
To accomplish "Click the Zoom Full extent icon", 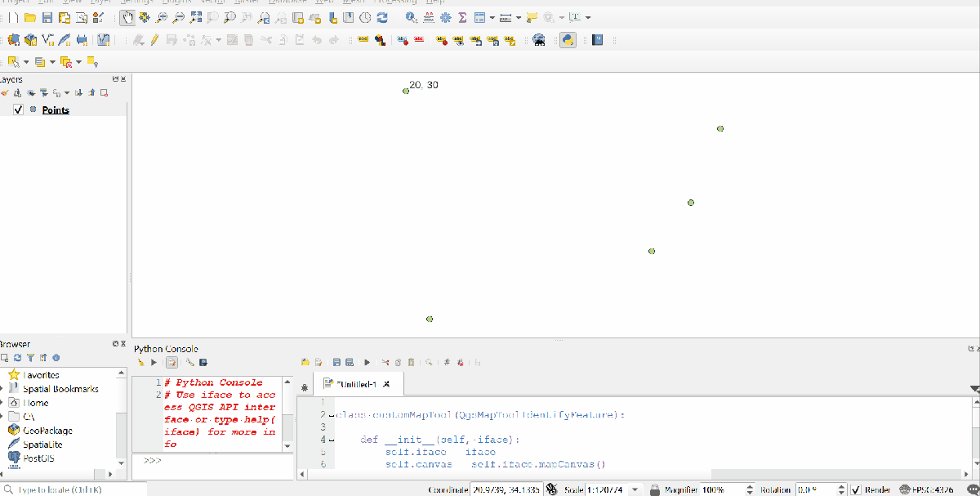I will 196,17.
